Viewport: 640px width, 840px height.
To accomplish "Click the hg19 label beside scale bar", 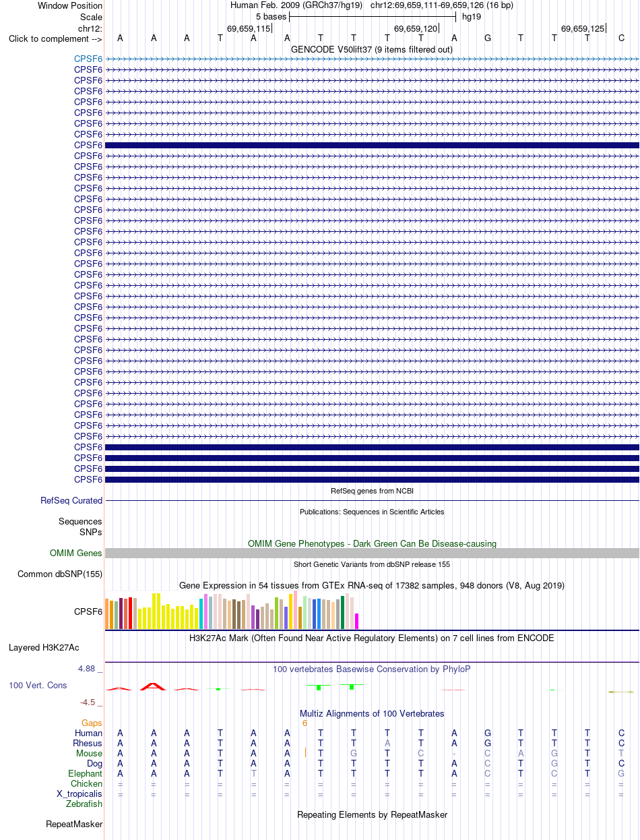I will 472,16.
